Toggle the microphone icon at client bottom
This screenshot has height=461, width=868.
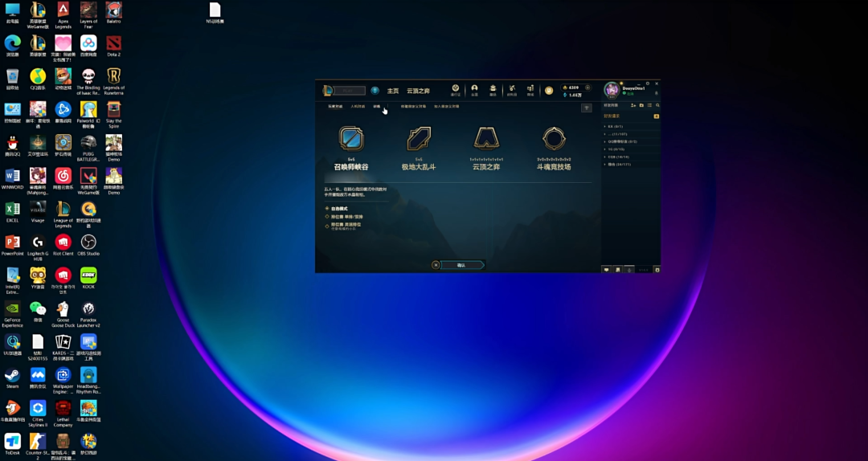click(x=628, y=270)
